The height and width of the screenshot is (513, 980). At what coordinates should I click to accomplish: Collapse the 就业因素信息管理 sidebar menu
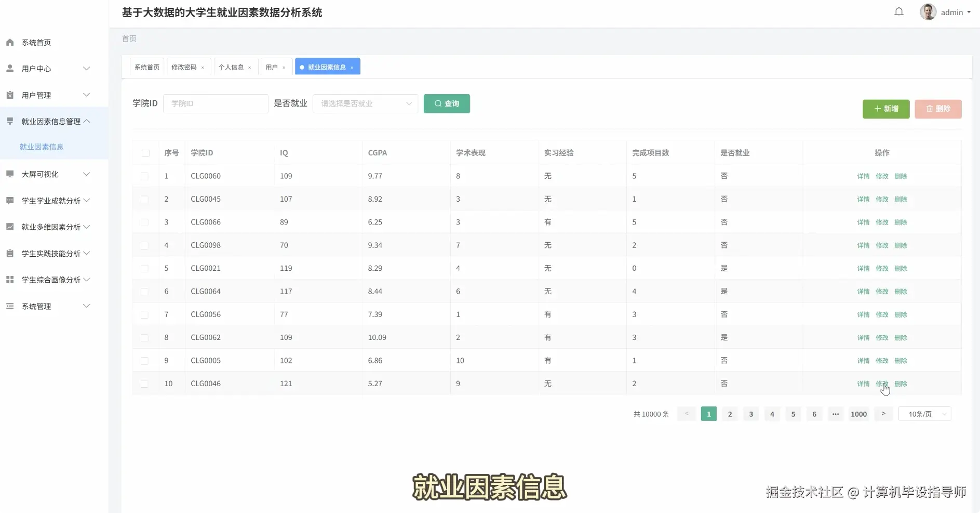[x=87, y=121]
